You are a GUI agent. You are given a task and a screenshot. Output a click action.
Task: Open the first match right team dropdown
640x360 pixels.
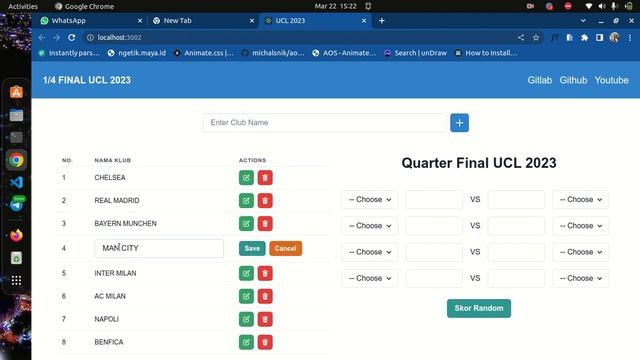tap(580, 200)
